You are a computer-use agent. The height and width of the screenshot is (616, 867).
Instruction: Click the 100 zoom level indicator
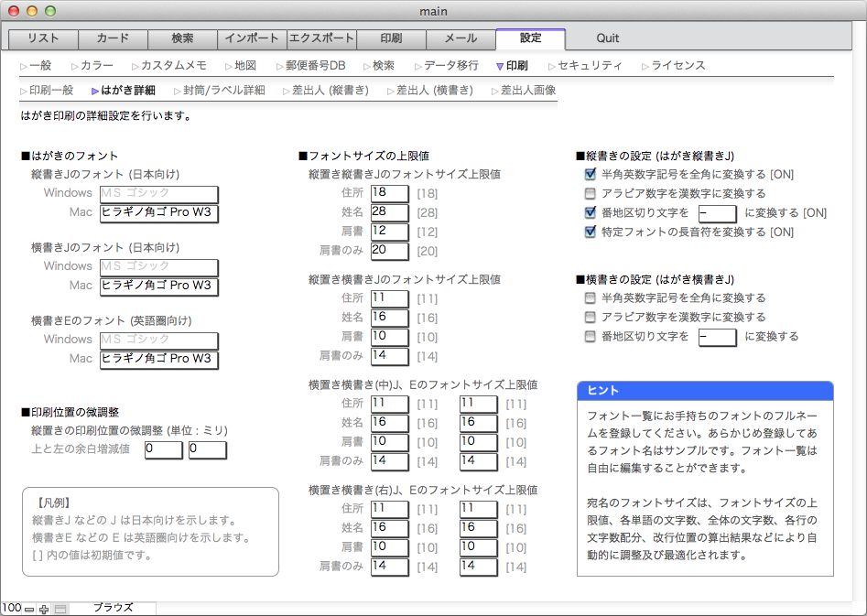[x=11, y=608]
